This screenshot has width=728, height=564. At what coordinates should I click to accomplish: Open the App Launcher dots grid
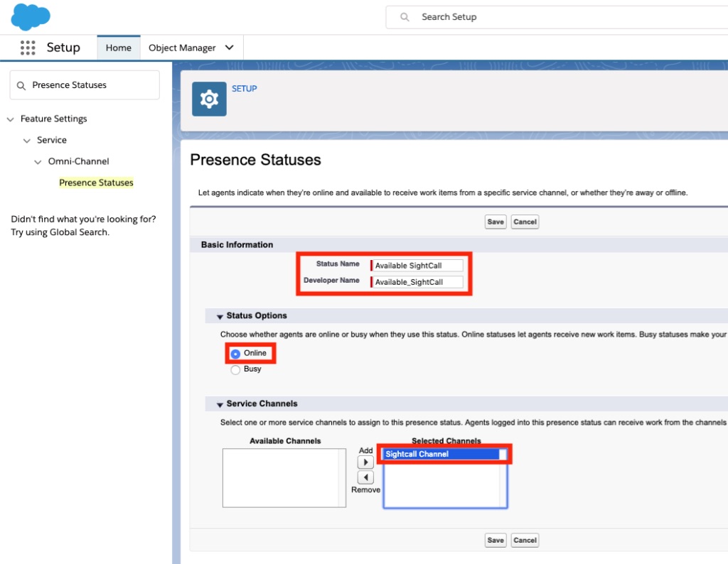28,48
